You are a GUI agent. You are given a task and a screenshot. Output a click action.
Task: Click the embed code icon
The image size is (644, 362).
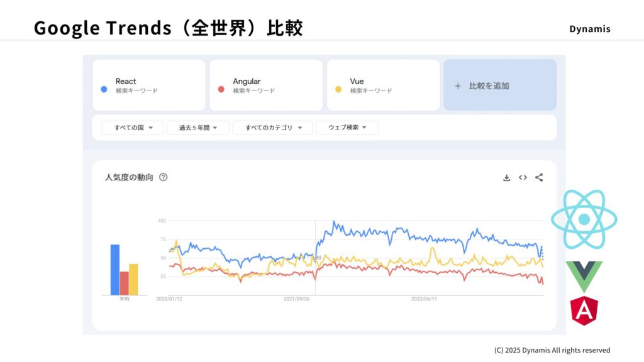tap(523, 178)
